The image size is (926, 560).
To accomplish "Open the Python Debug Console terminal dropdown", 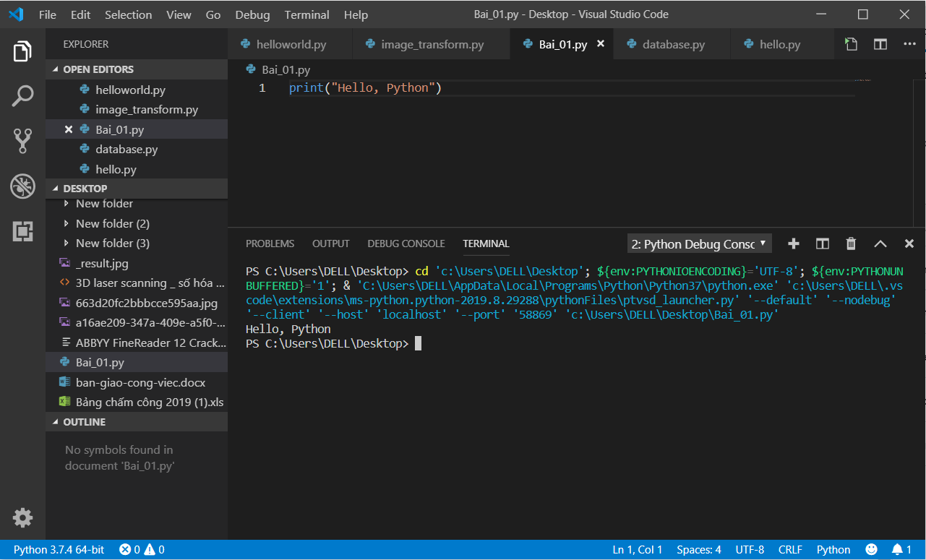I will pyautogui.click(x=699, y=244).
